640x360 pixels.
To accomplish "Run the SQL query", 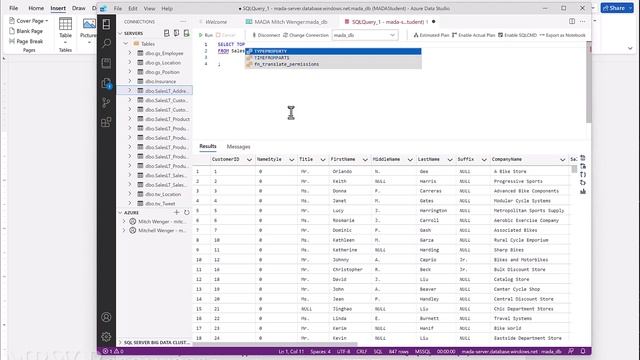I will click(x=206, y=35).
